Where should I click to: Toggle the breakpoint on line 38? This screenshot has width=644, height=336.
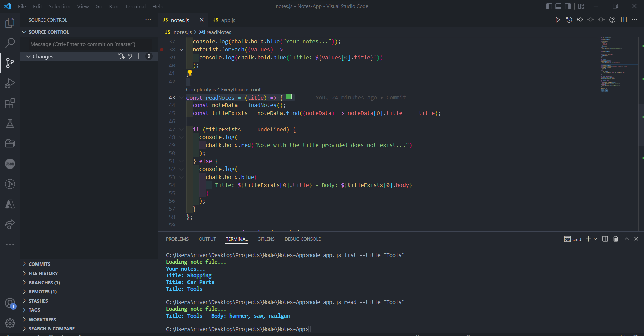[x=162, y=50]
